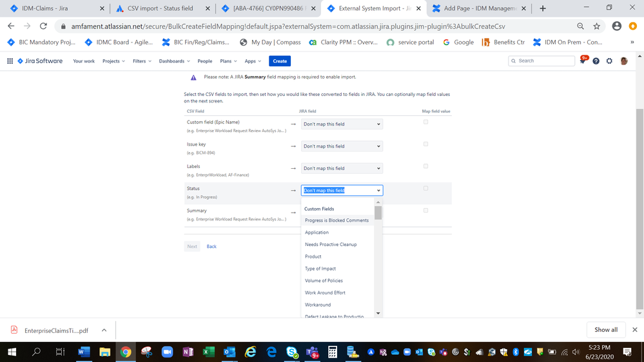Viewport: 644px width, 362px height.
Task: Open OneNote from the taskbar
Action: tap(188, 352)
